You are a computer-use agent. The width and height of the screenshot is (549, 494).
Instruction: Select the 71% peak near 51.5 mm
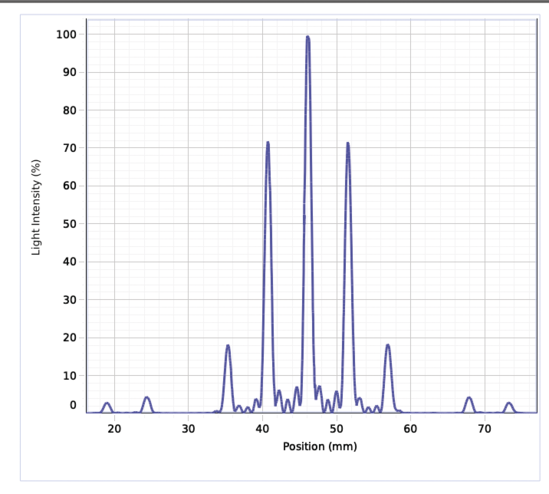348,144
